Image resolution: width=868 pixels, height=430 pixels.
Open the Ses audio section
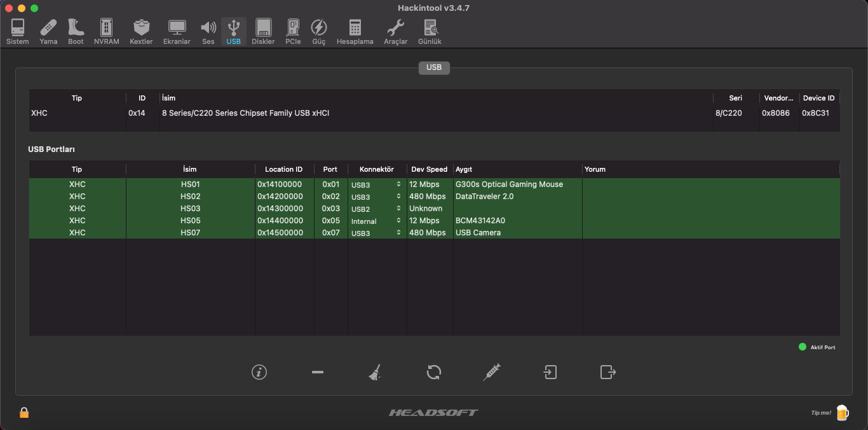point(208,32)
